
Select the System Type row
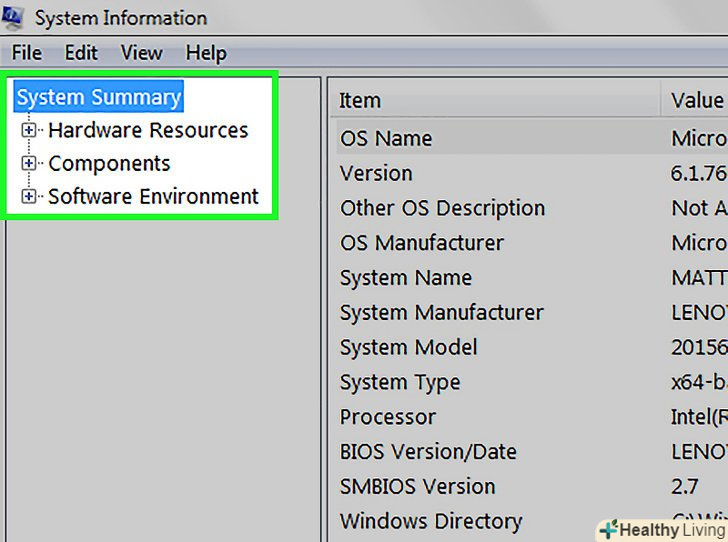(x=532, y=382)
